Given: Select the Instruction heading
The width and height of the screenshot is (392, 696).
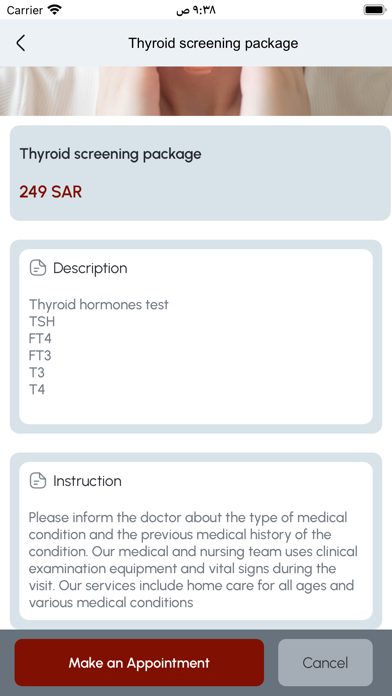Looking at the screenshot, I should click(87, 481).
